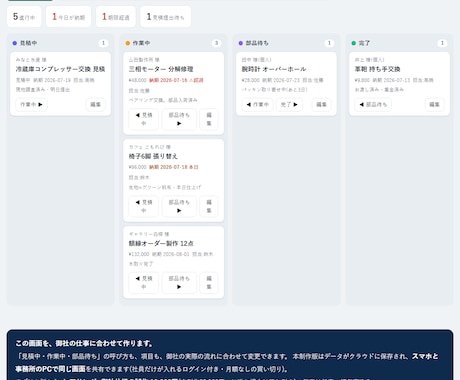Open the 椅子6脚 張り替え card title
This screenshot has height=380, width=460.
[153, 156]
